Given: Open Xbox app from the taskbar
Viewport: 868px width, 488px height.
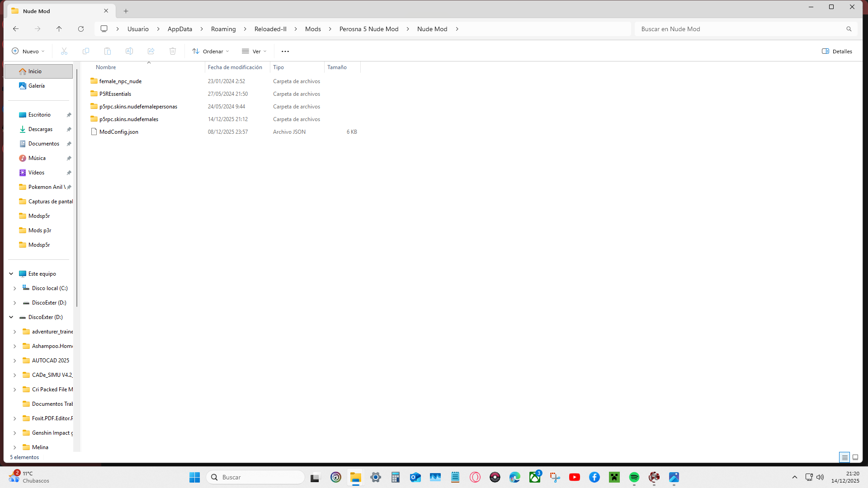Looking at the screenshot, I should 535,477.
